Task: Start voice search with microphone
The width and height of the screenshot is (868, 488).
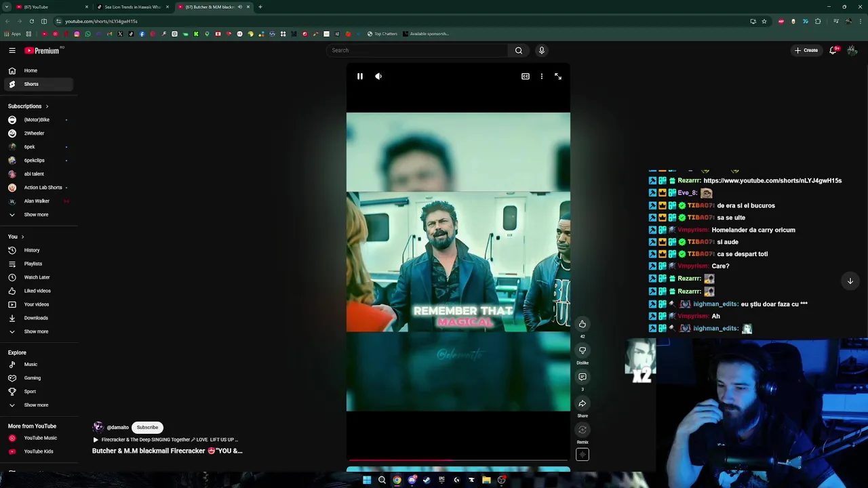Action: [541, 50]
